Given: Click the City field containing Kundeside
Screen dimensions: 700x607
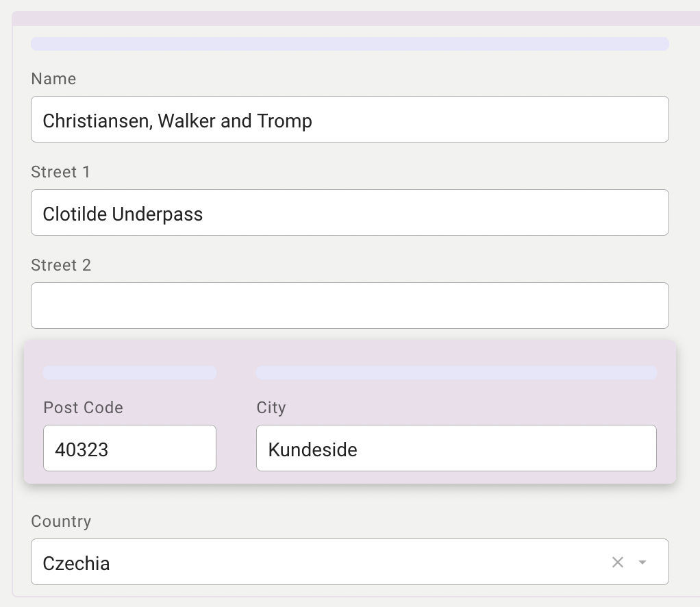Looking at the screenshot, I should pos(455,449).
